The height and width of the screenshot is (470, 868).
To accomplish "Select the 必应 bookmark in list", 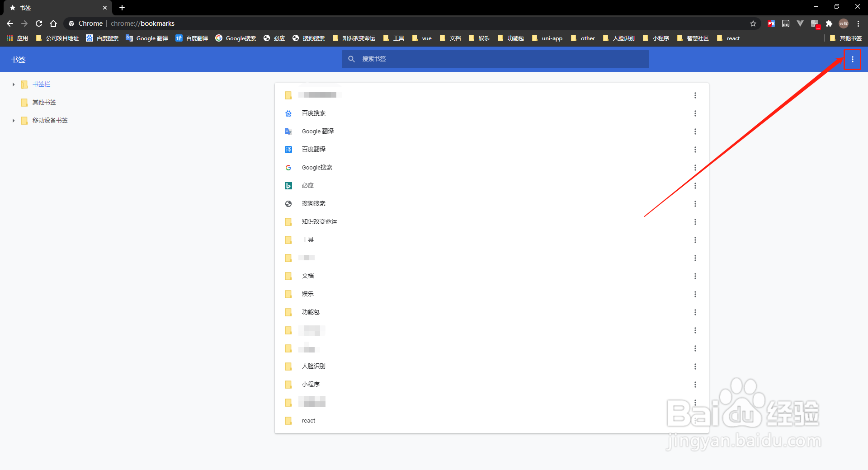I will click(x=491, y=186).
